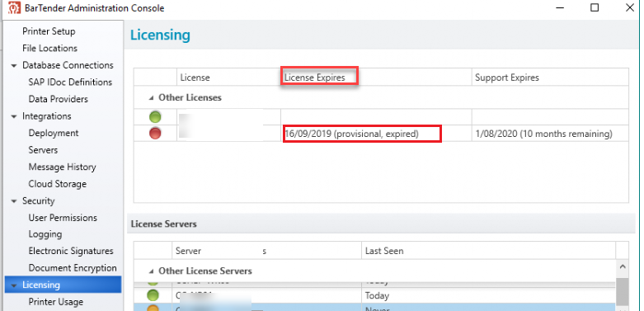Open Printer Usage page
644x311 pixels.
56,302
